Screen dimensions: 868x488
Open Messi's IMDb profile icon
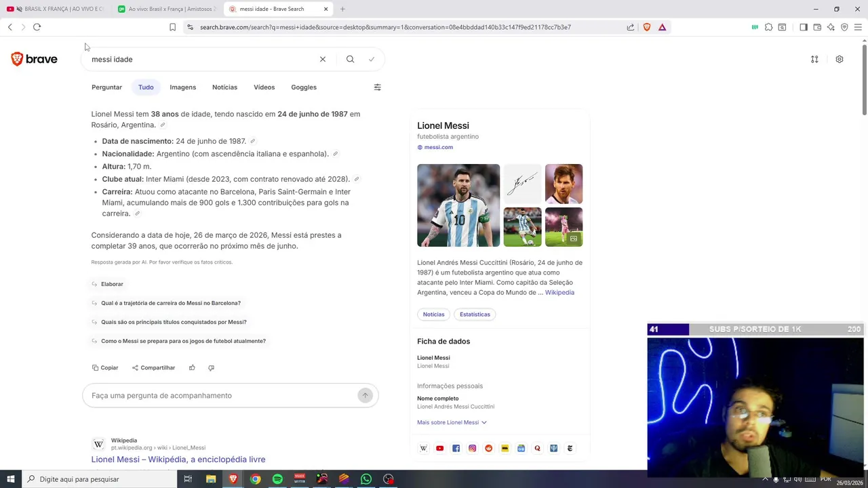[x=505, y=448]
